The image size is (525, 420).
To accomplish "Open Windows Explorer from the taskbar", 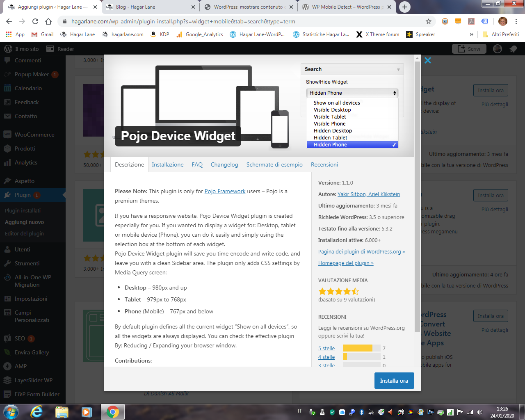I will point(62,412).
